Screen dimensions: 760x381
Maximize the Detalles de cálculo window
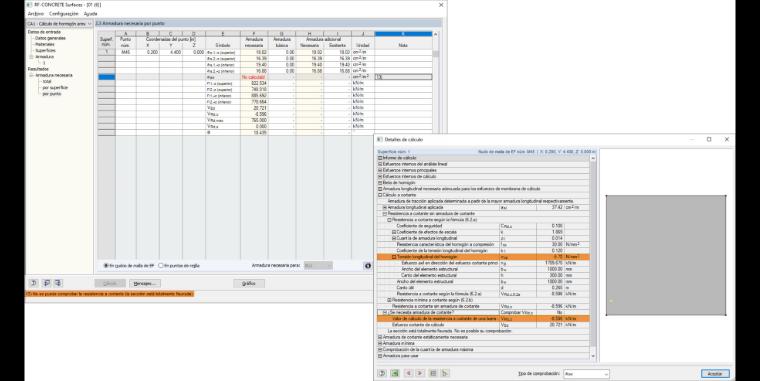[709, 139]
